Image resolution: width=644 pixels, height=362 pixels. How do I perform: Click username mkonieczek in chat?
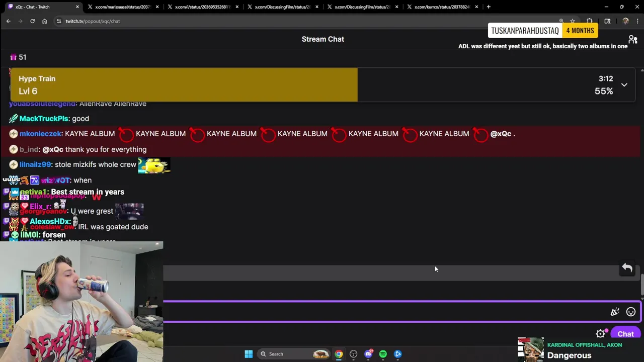point(40,134)
